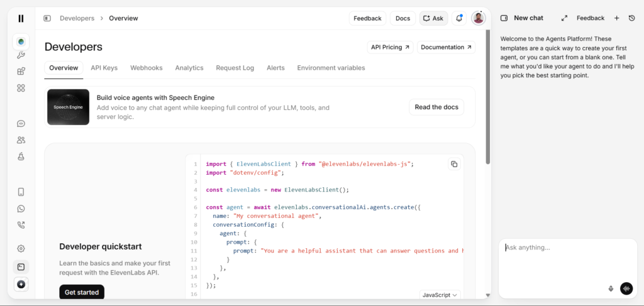Open the workspace globe icon in sidebar
This screenshot has height=306, width=644.
pos(21,42)
